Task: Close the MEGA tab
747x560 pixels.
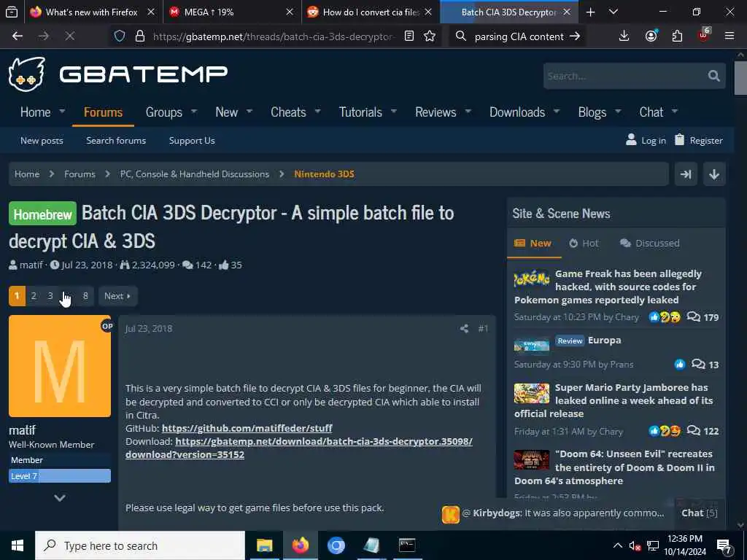Action: (x=290, y=12)
